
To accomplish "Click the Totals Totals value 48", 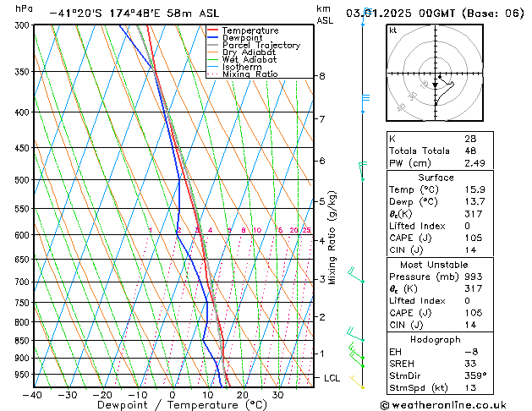I will pos(470,151).
